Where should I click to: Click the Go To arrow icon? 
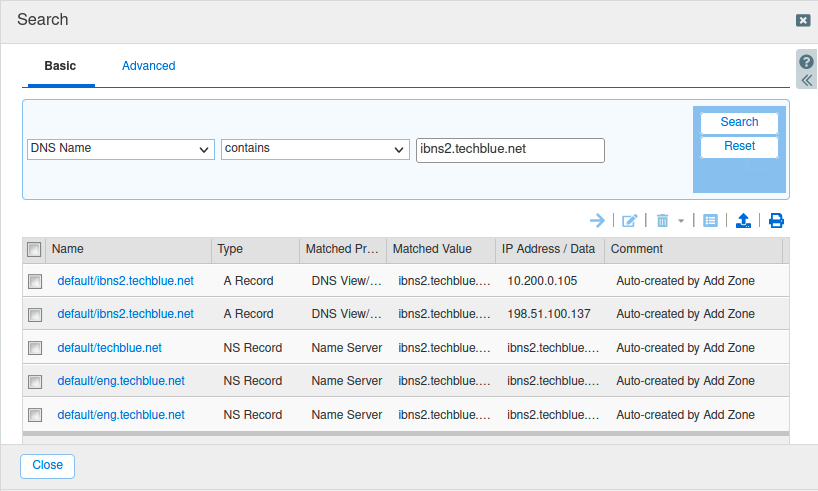pyautogui.click(x=597, y=221)
